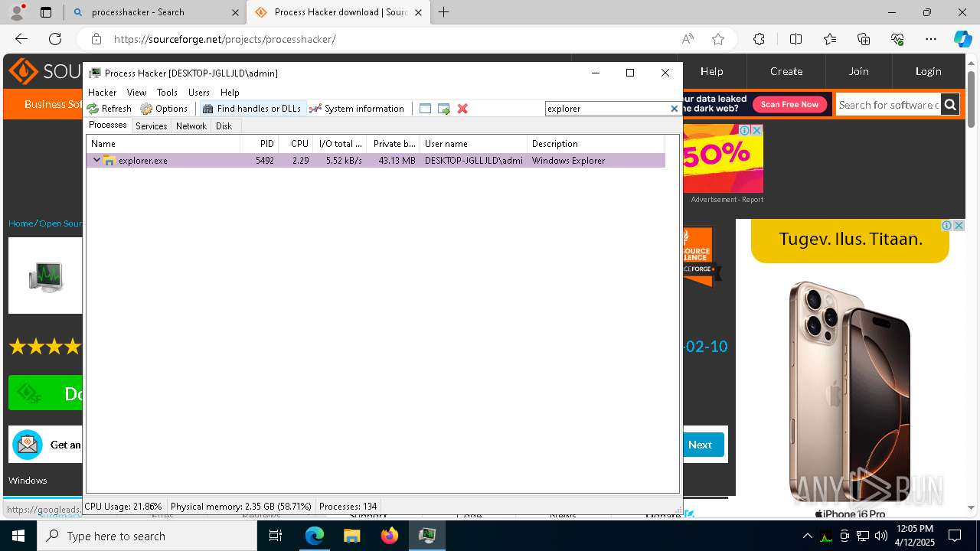Sort by the Name column header

coord(163,144)
